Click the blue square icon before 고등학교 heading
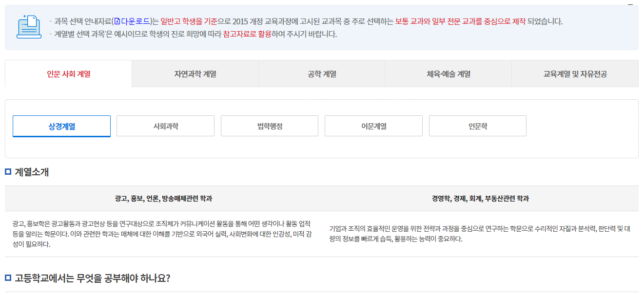Image resolution: width=644 pixels, height=295 pixels. pyautogui.click(x=7, y=277)
